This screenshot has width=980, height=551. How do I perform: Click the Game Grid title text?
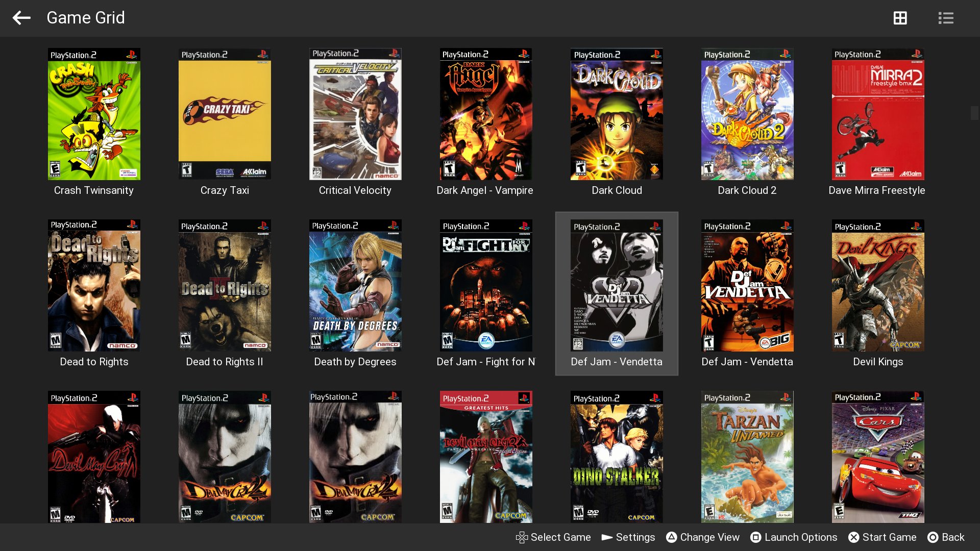(x=86, y=18)
